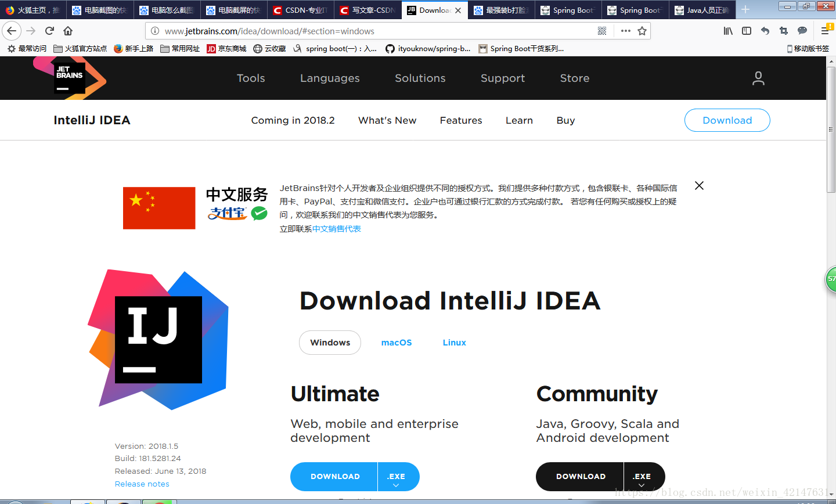Open a new tab with plus icon

point(745,10)
